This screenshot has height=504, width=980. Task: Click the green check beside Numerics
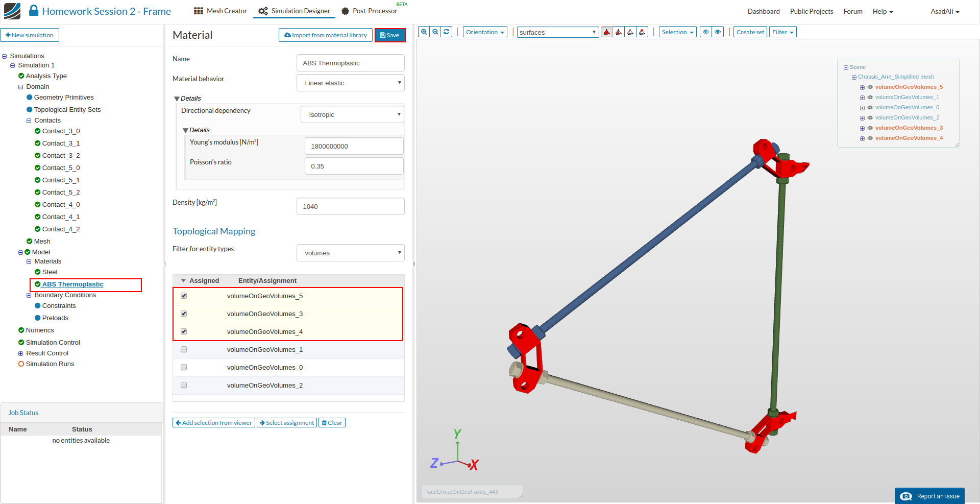pos(21,330)
